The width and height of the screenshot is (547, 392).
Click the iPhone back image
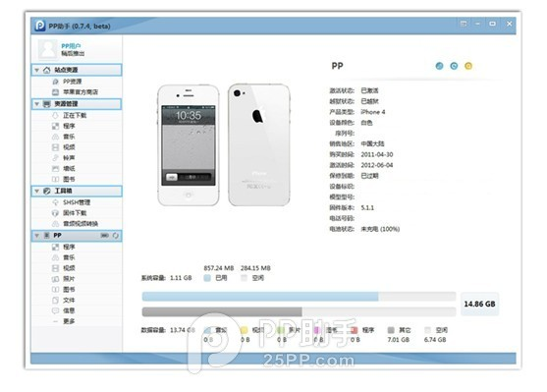pyautogui.click(x=259, y=144)
